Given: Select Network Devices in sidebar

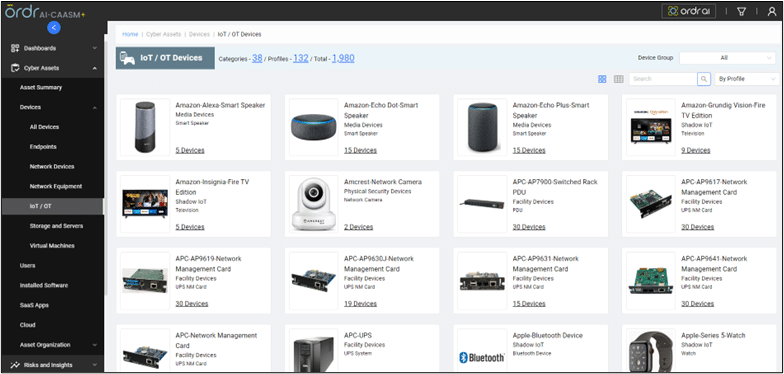Looking at the screenshot, I should [52, 166].
